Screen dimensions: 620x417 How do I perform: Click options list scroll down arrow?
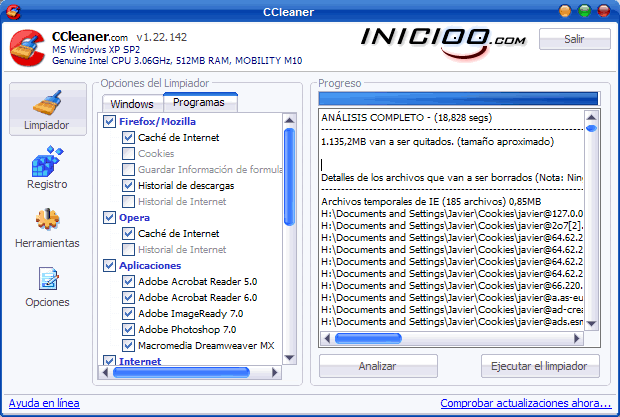click(x=289, y=358)
